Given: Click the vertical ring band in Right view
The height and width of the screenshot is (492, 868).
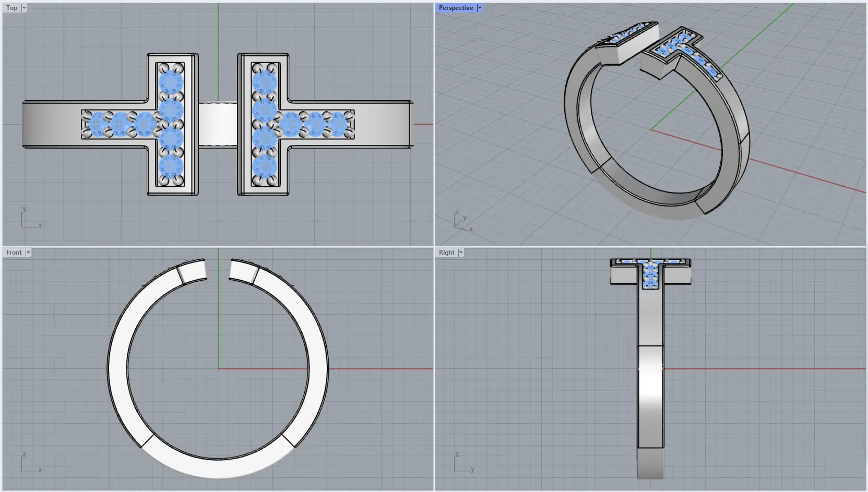Looking at the screenshot, I should click(x=650, y=397).
